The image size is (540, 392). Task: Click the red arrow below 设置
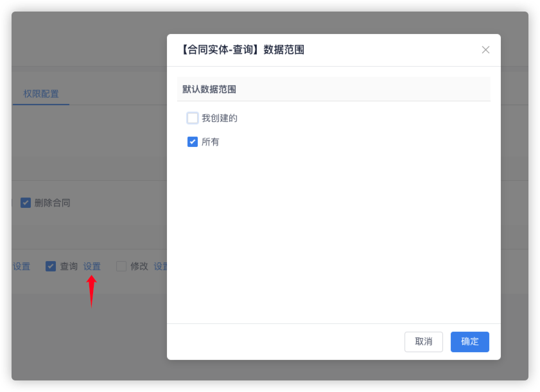pyautogui.click(x=92, y=291)
